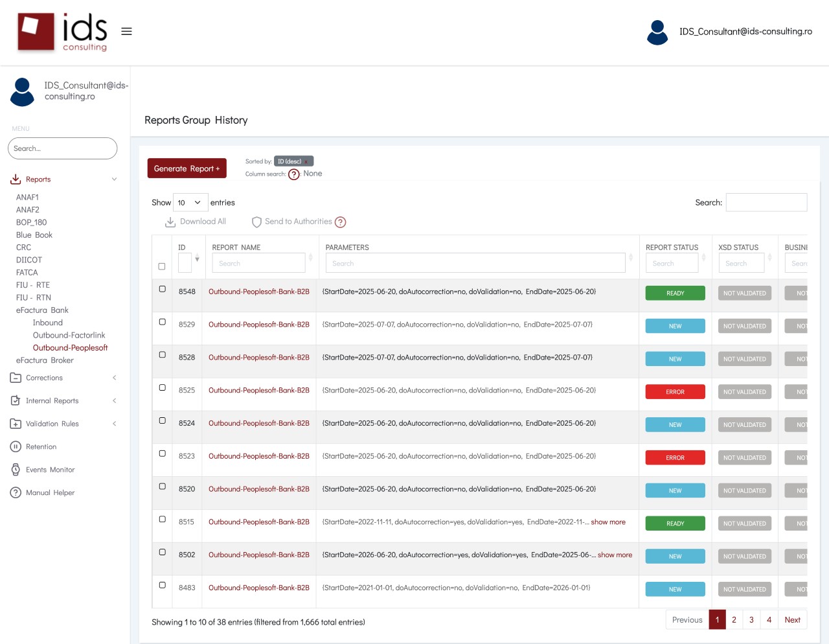Click the user avatar icon in the top header
Viewport: 829px width, 644px height.
657,32
